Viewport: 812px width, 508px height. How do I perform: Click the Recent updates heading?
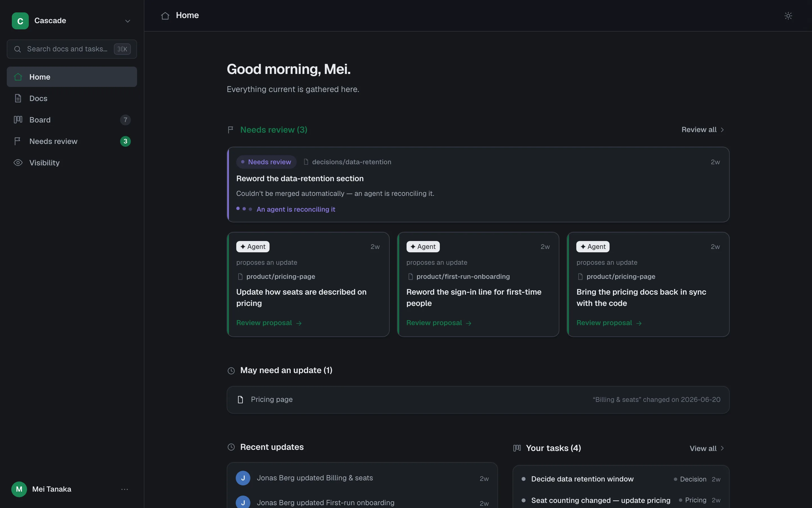(272, 447)
